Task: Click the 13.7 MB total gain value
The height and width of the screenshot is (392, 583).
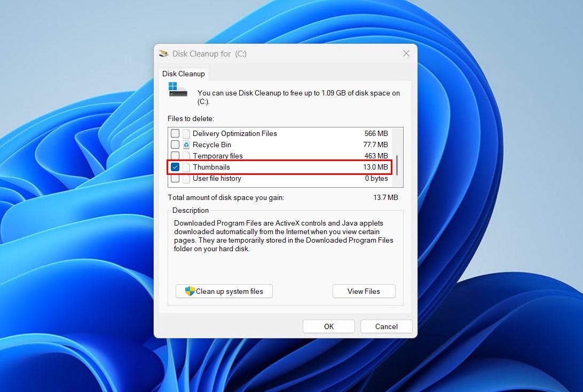Action: click(385, 198)
